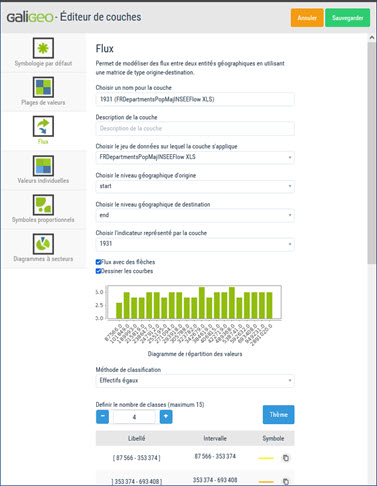377x486 pixels.
Task: Select Plages de valeurs icon
Action: [43, 87]
